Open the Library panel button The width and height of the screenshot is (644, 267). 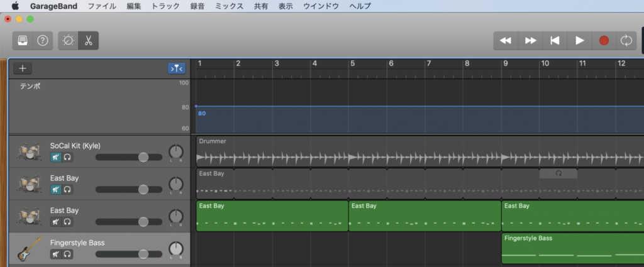click(23, 41)
